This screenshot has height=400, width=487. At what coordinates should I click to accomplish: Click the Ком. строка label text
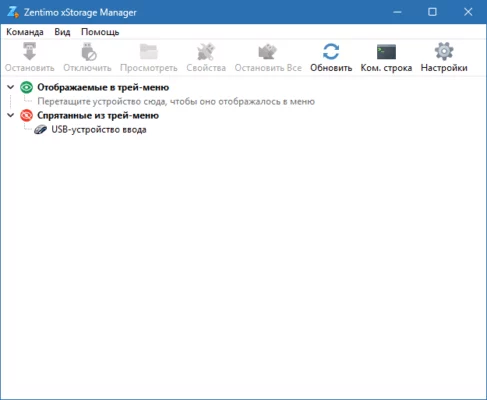click(x=386, y=68)
